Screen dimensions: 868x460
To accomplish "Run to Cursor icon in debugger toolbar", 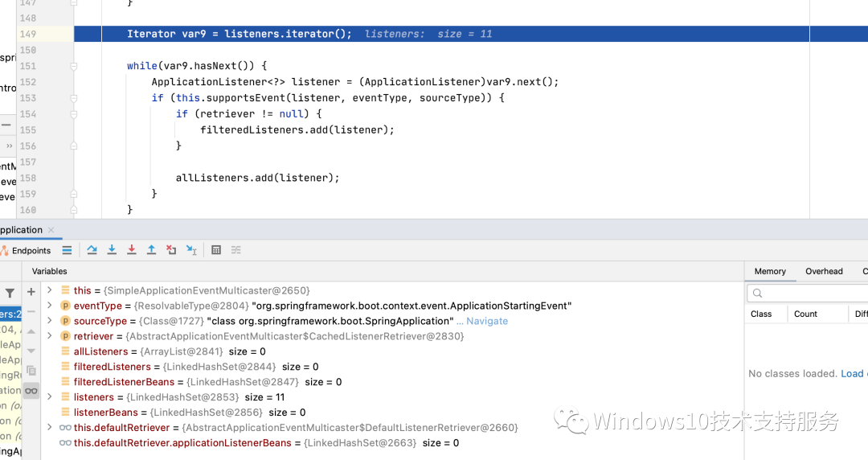I will pos(191,250).
